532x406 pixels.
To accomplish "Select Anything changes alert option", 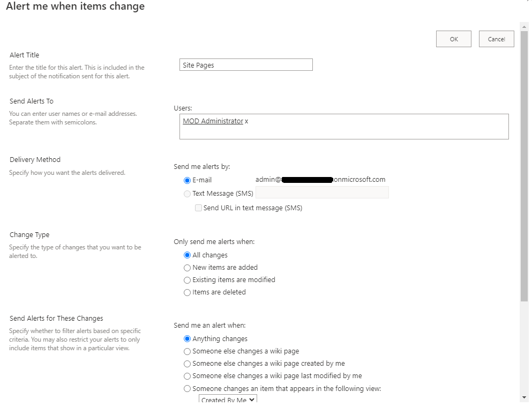I will point(187,338).
